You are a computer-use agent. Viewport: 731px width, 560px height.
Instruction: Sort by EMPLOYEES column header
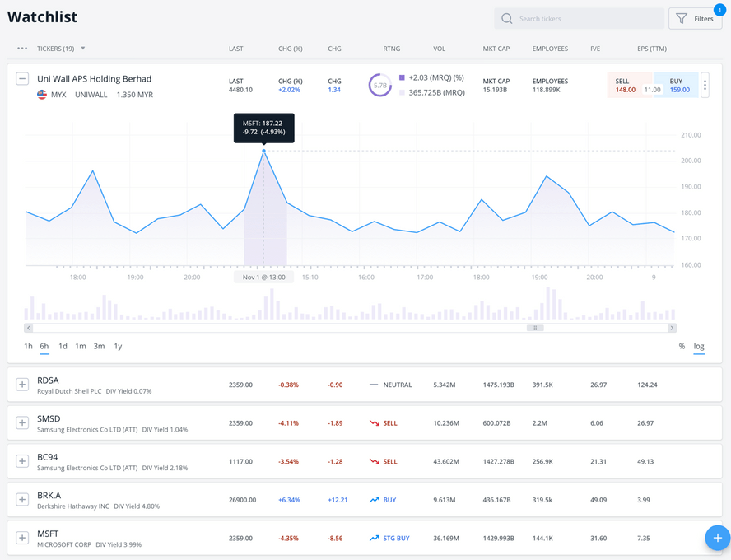550,49
